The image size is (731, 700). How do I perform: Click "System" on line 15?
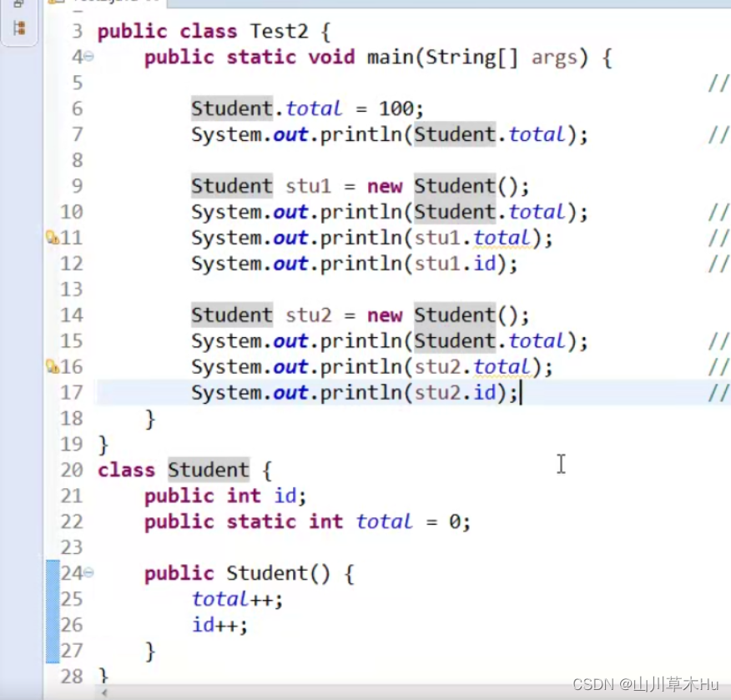227,341
